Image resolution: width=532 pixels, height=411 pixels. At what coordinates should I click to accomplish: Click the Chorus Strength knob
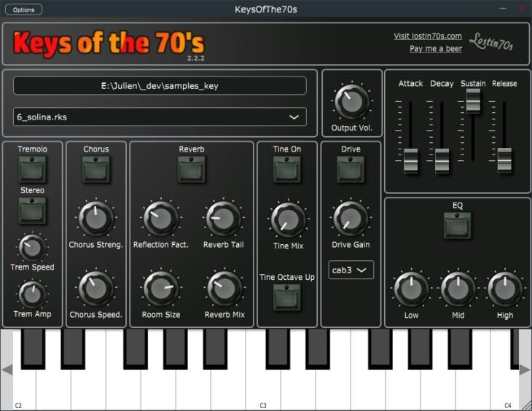95,218
